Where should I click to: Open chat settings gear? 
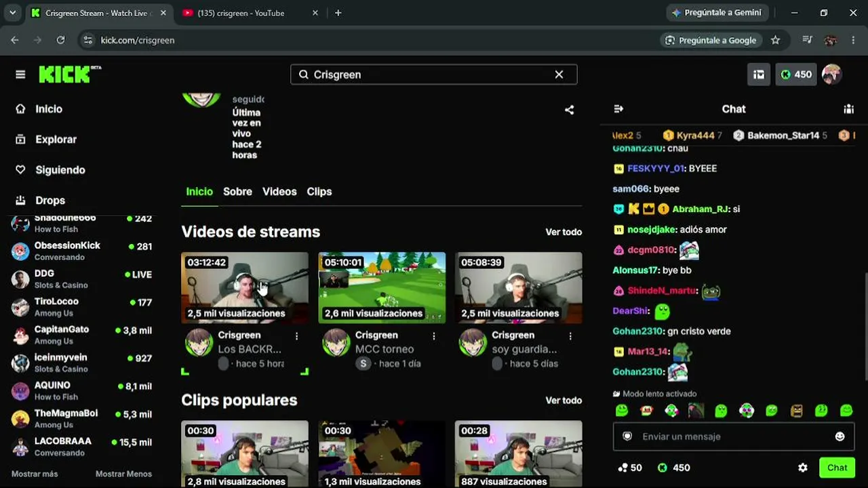(x=803, y=468)
